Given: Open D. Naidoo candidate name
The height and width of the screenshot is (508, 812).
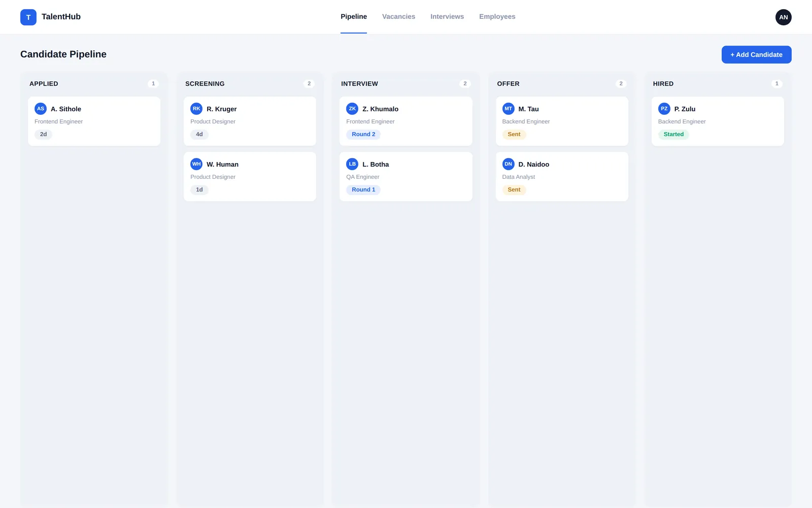Looking at the screenshot, I should tap(534, 165).
